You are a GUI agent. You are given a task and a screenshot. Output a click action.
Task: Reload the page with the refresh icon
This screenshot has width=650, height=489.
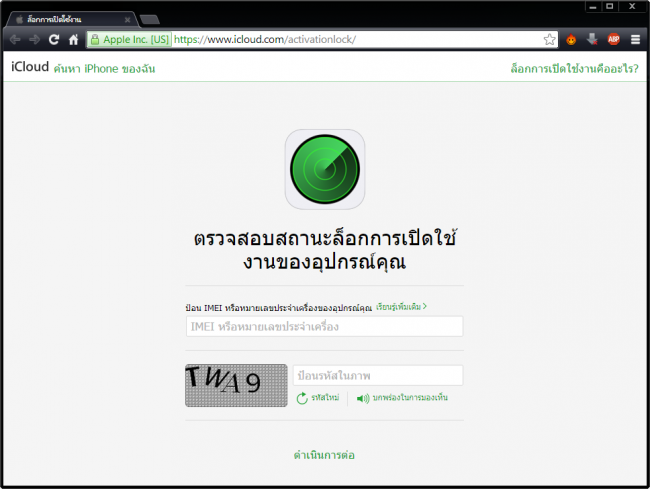coord(54,39)
